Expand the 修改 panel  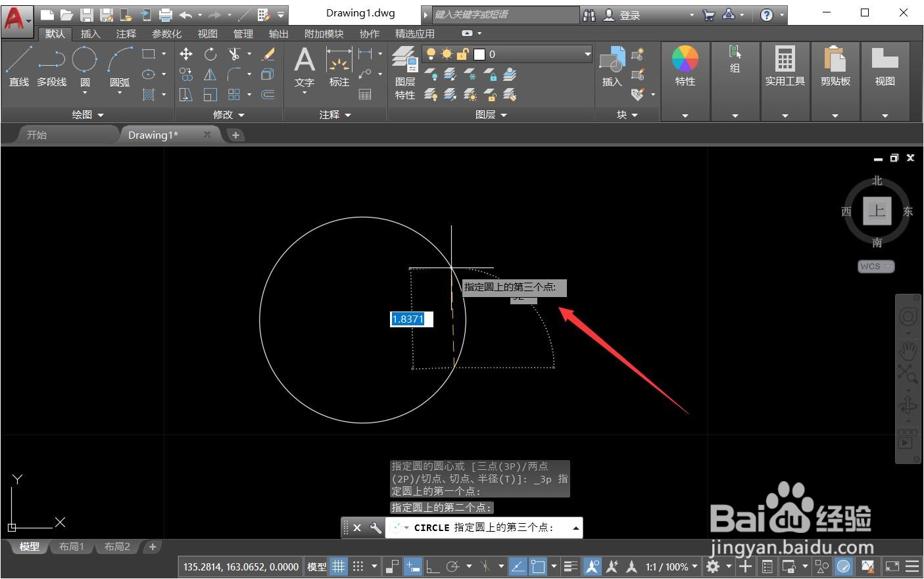point(229,114)
